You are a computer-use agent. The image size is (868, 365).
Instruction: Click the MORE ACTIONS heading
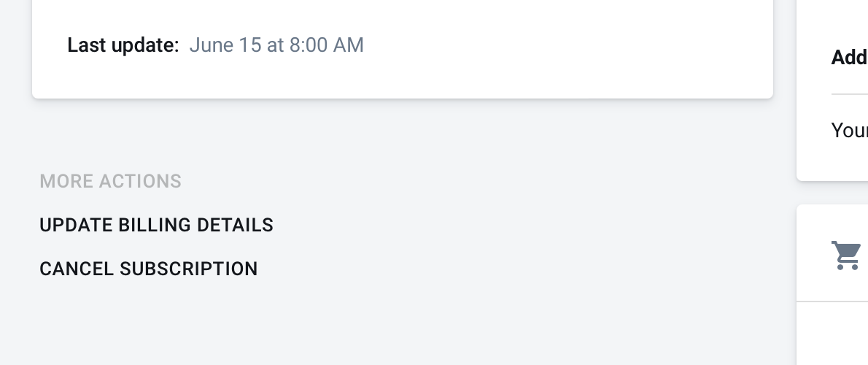tap(111, 181)
